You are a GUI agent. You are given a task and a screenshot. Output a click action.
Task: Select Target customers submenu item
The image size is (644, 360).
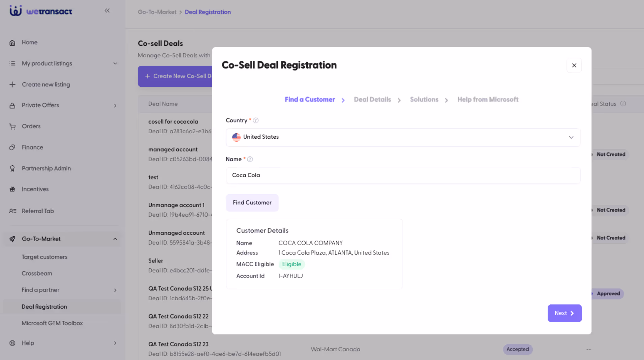tap(44, 257)
